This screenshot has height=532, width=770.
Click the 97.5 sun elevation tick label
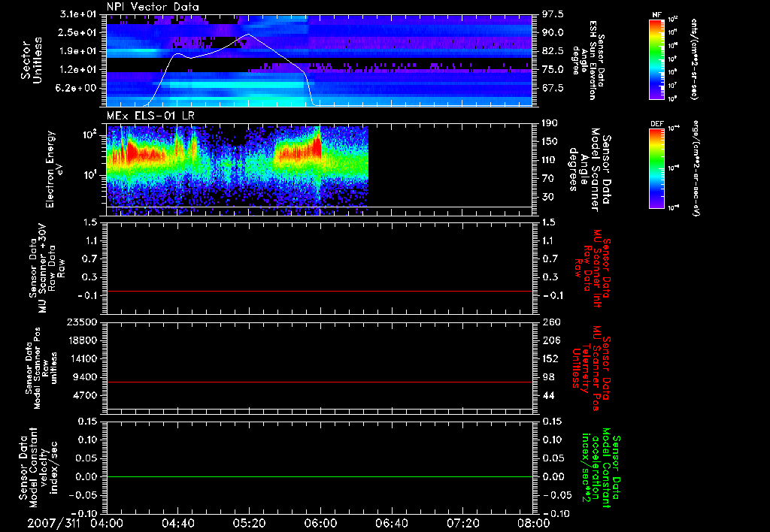pos(553,14)
